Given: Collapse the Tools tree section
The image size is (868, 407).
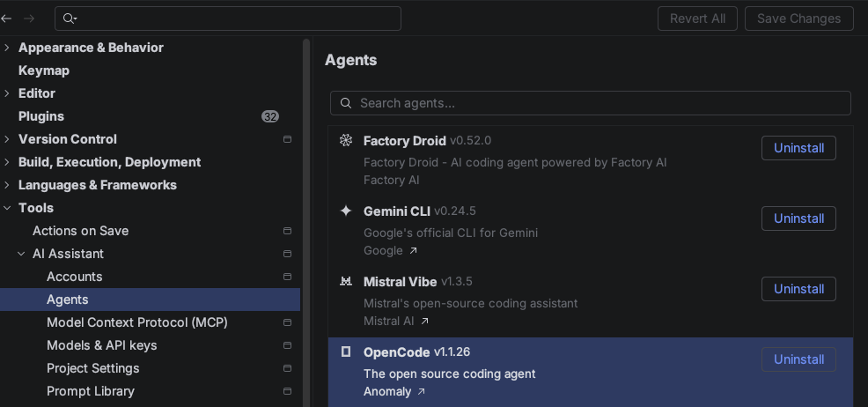Looking at the screenshot, I should (7, 208).
